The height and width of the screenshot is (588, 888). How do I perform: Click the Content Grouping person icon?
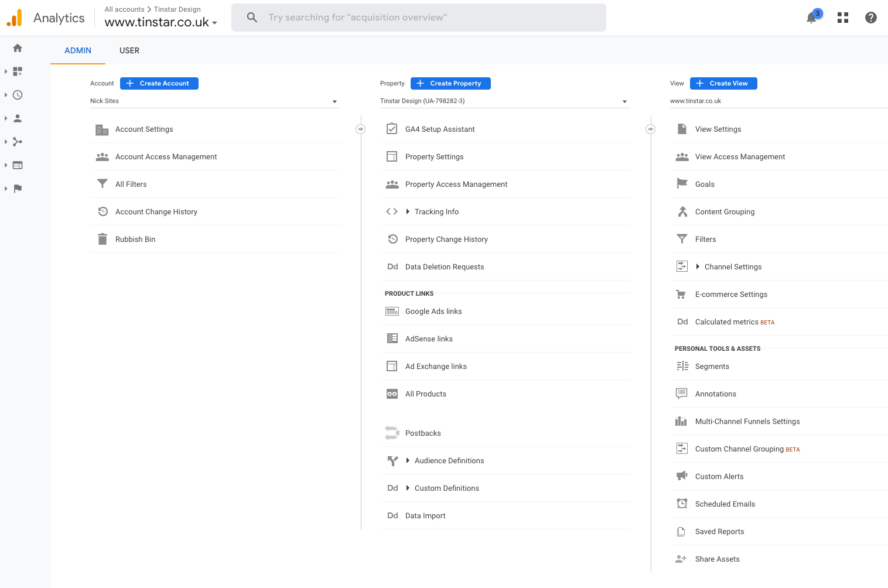click(682, 211)
